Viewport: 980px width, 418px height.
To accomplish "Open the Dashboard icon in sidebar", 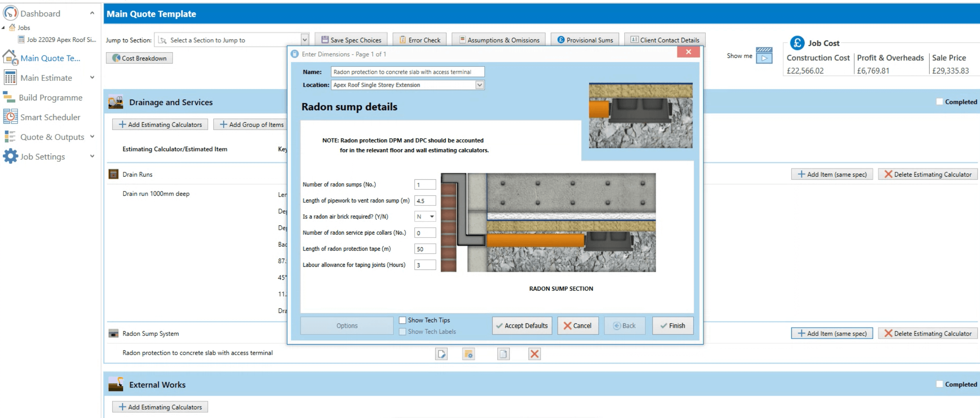I will coord(11,13).
